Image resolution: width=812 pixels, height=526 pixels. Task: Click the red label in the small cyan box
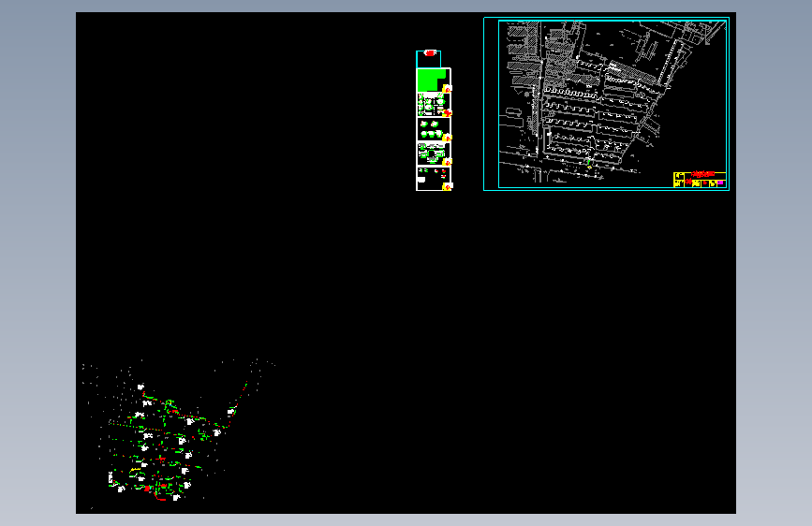[430, 52]
